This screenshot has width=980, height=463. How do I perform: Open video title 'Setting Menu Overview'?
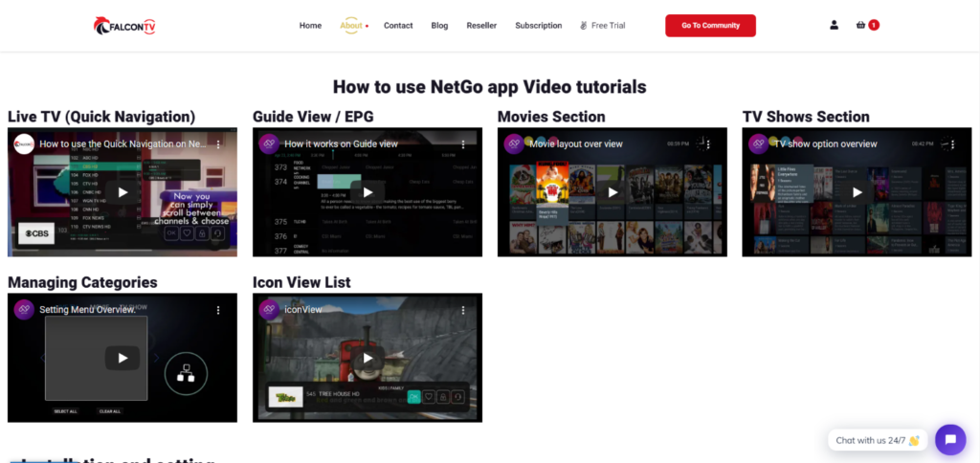click(x=87, y=309)
